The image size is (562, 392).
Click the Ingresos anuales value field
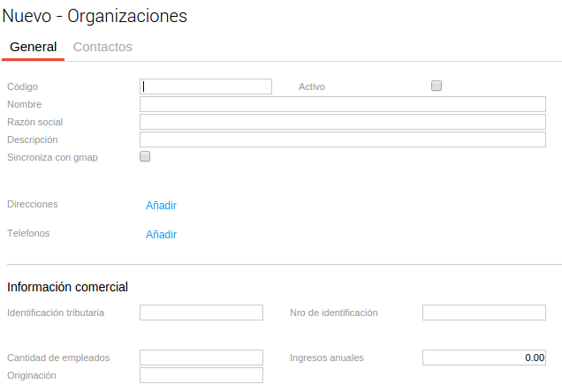[484, 358]
